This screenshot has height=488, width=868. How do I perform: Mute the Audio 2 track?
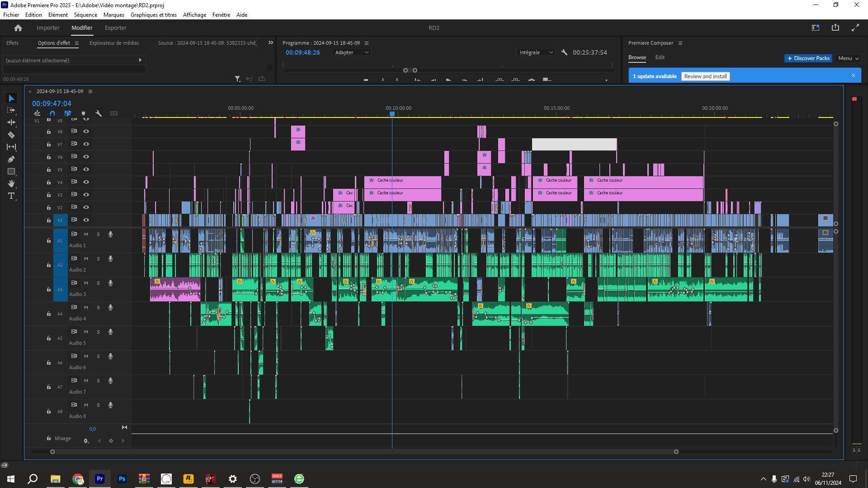[86, 258]
